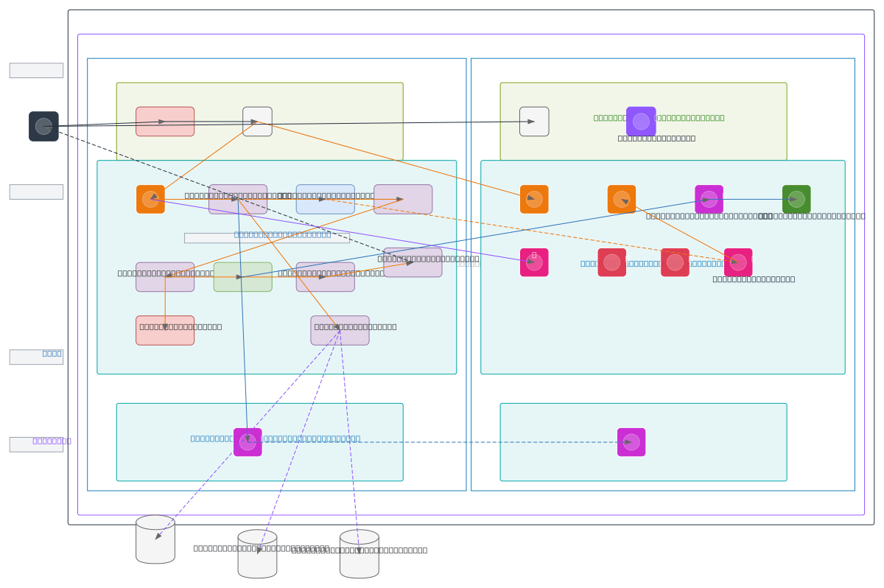Select the magenta icon in the bottom-right teal box
884x588 pixels.
(631, 442)
